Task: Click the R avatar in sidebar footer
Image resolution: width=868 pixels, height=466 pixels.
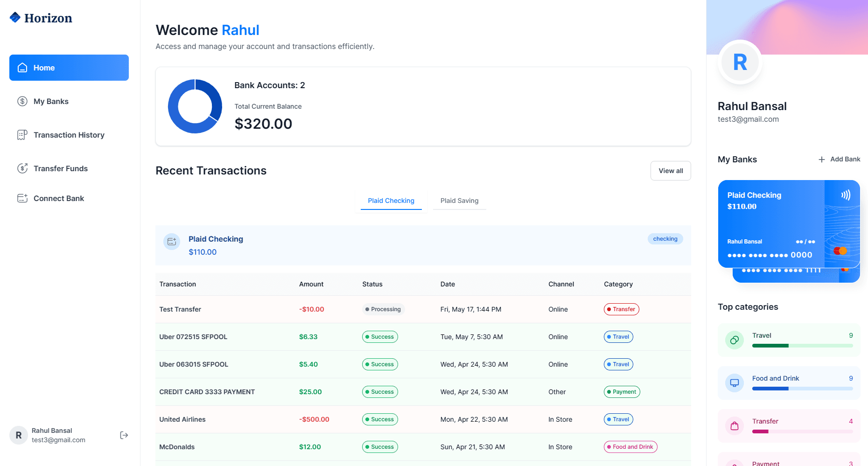Action: point(19,435)
